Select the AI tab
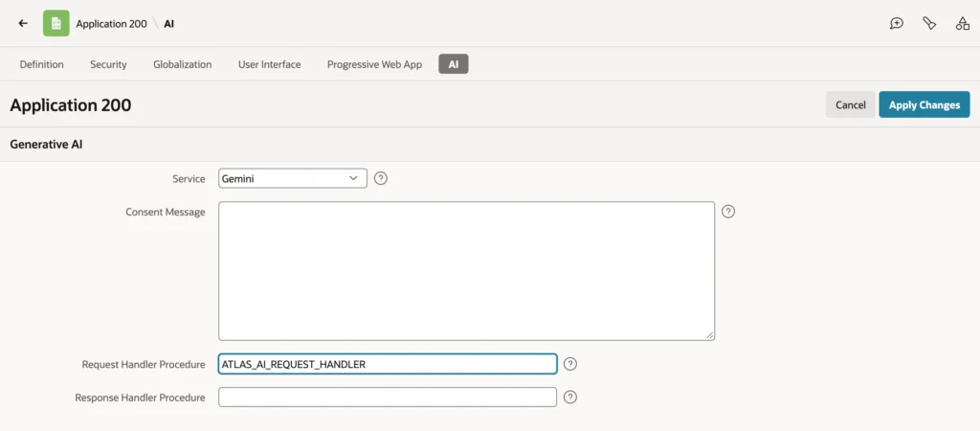This screenshot has height=431, width=980. [x=454, y=64]
